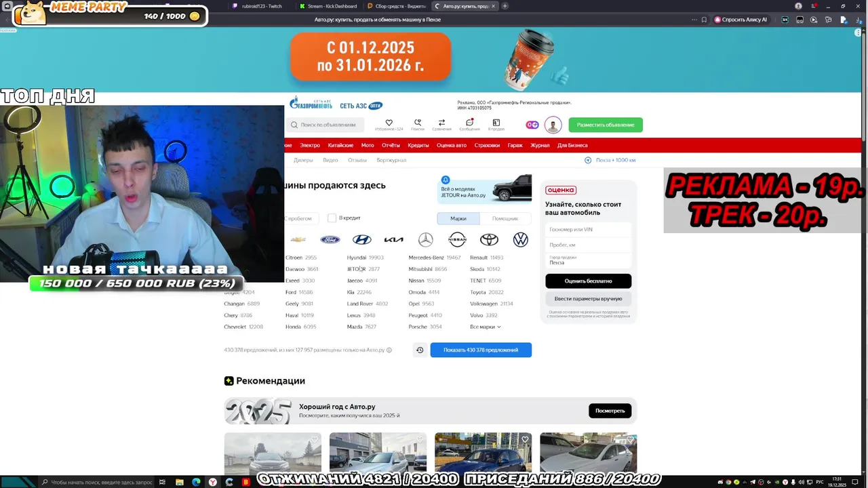
Task: Toggle the В кредит checkbox
Action: 332,218
